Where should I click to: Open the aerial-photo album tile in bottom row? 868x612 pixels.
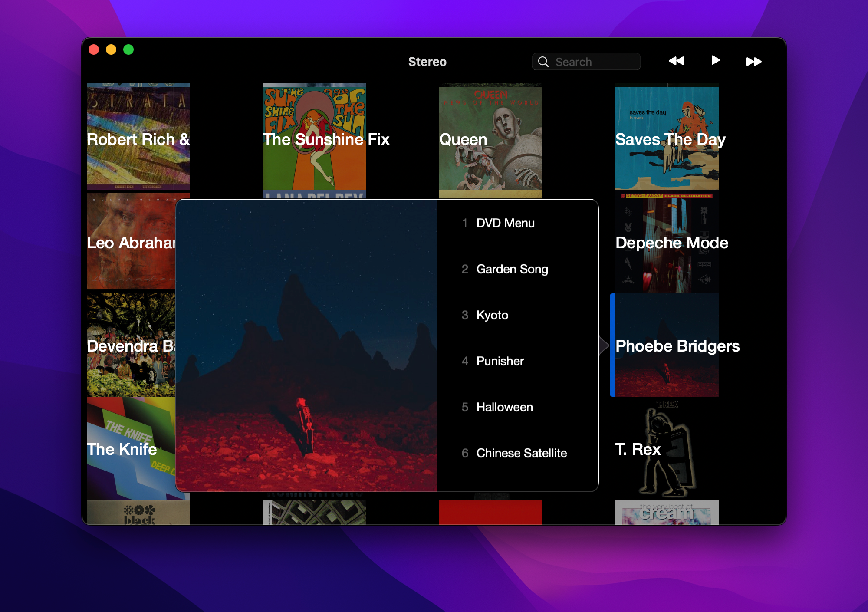tap(315, 513)
